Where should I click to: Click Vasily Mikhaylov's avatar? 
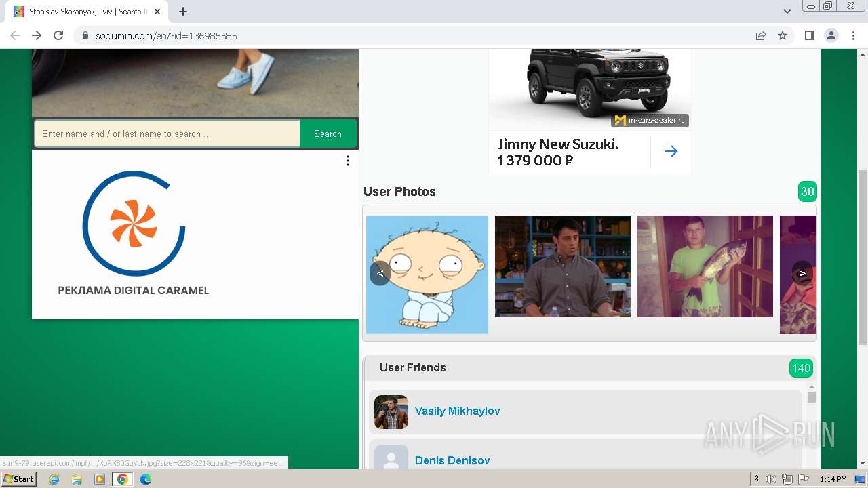pyautogui.click(x=391, y=412)
